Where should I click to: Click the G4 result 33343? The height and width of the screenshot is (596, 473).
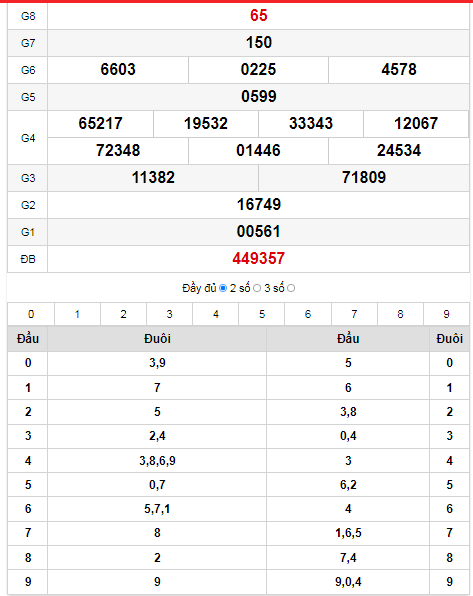pos(311,124)
